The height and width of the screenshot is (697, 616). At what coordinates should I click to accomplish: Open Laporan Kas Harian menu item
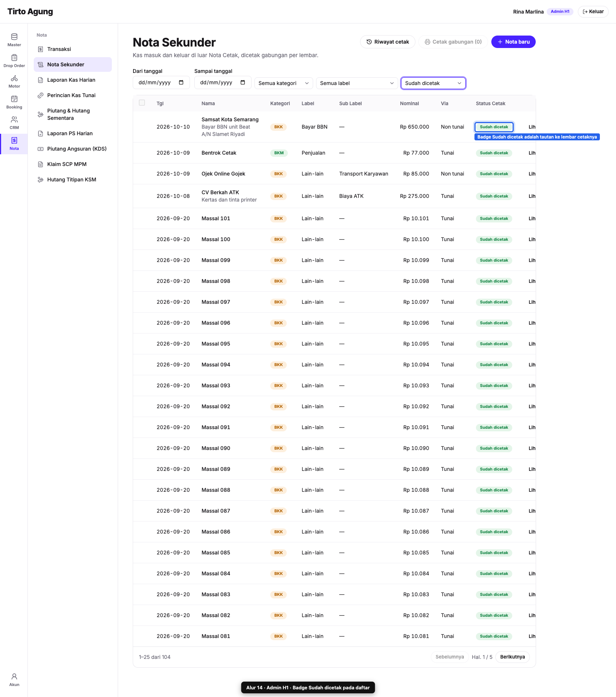click(73, 80)
